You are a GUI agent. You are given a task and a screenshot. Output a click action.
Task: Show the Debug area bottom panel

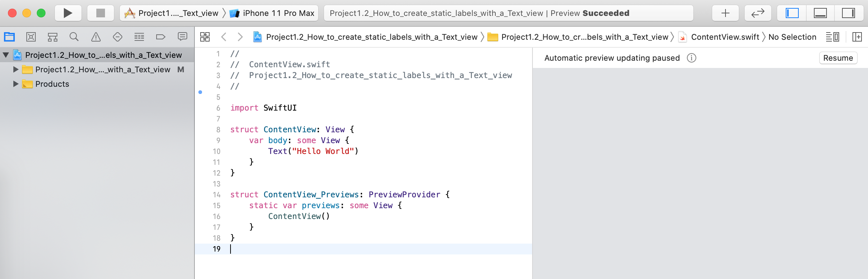pos(820,13)
